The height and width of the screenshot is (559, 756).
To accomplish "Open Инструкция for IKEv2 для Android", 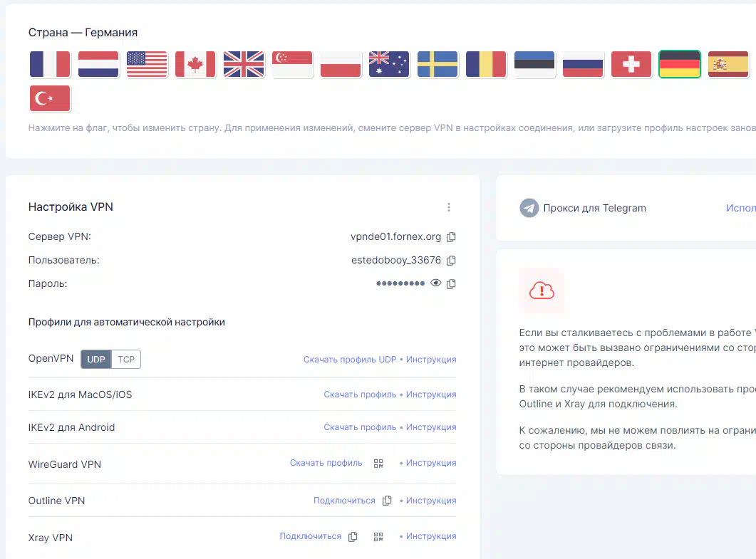I will pyautogui.click(x=431, y=427).
